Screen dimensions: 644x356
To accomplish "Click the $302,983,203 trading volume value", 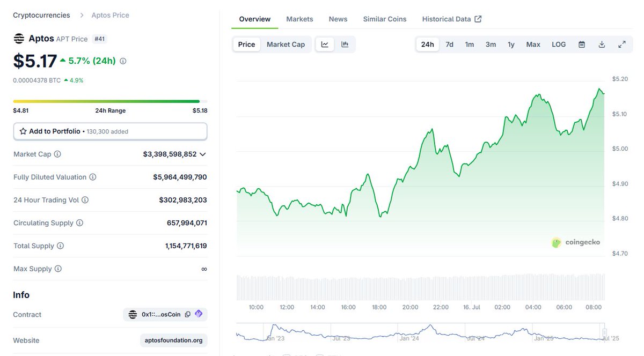I will pyautogui.click(x=183, y=200).
